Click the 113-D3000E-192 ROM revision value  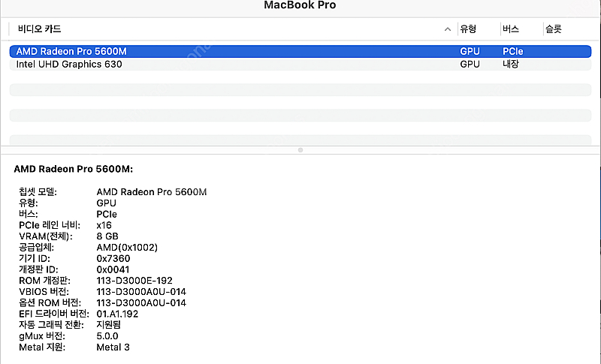[134, 281]
